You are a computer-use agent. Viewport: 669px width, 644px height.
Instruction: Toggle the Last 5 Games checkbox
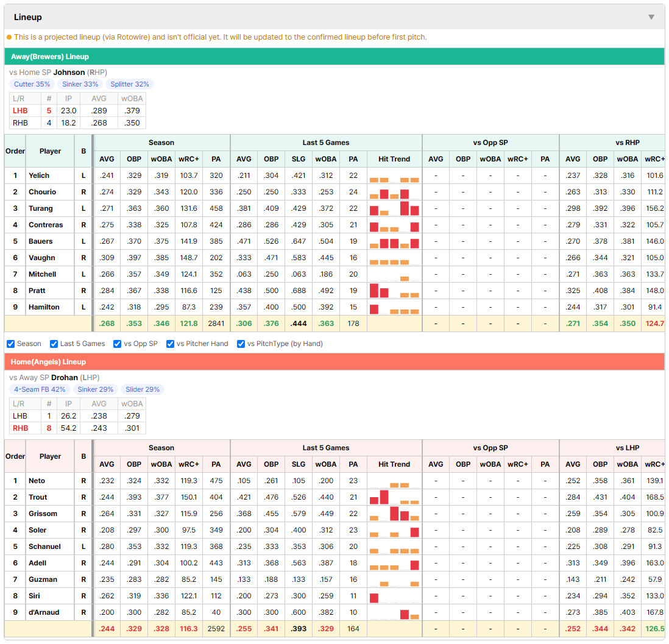(54, 344)
